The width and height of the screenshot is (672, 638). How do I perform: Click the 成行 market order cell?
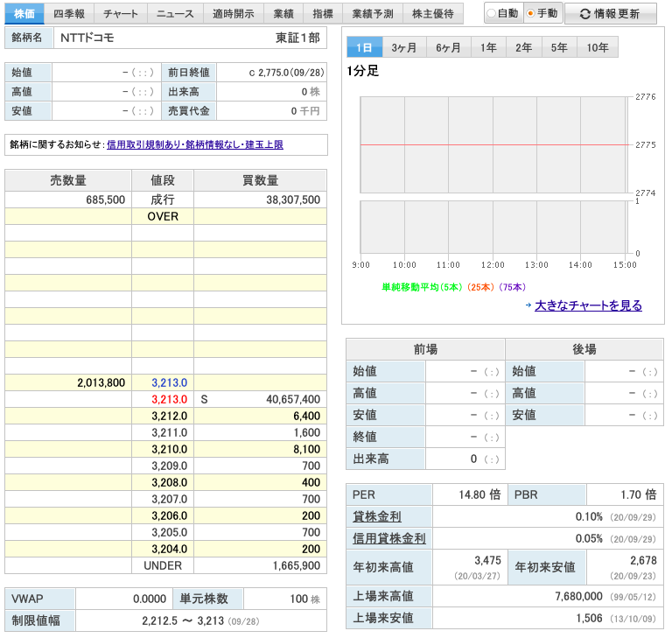[x=163, y=200]
